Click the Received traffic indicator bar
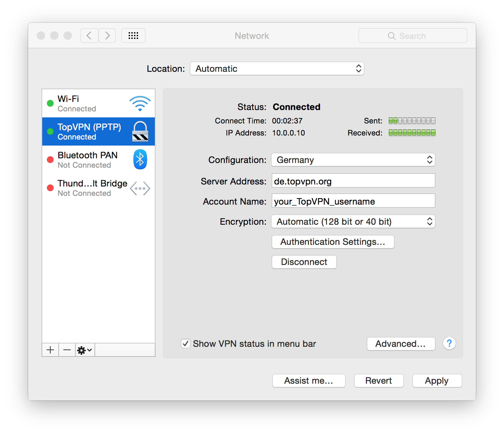The height and width of the screenshot is (434, 504). click(412, 132)
